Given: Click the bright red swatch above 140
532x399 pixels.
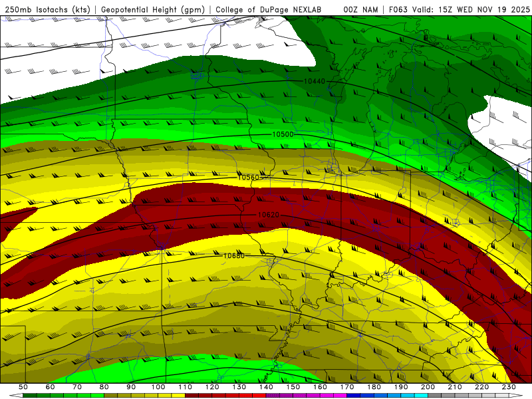Looking at the screenshot, I should 259,396.
